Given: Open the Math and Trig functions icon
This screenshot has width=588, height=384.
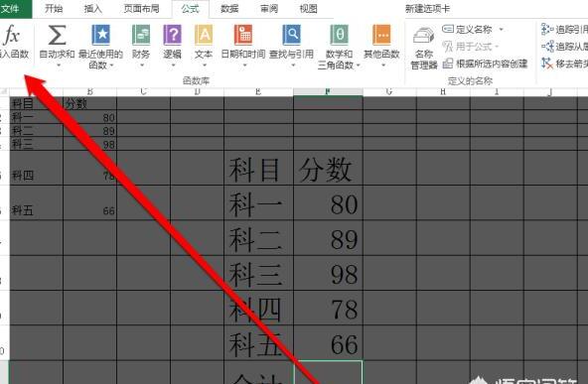Looking at the screenshot, I should tap(339, 35).
